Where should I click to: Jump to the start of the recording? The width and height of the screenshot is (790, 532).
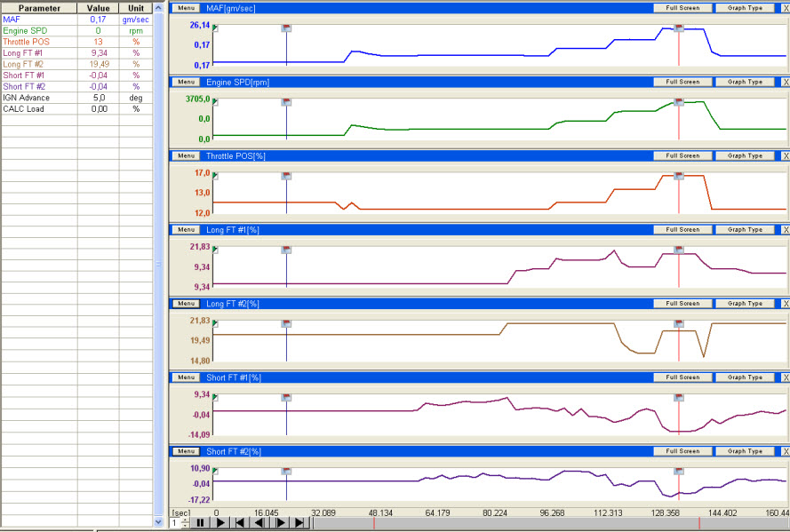pyautogui.click(x=240, y=523)
